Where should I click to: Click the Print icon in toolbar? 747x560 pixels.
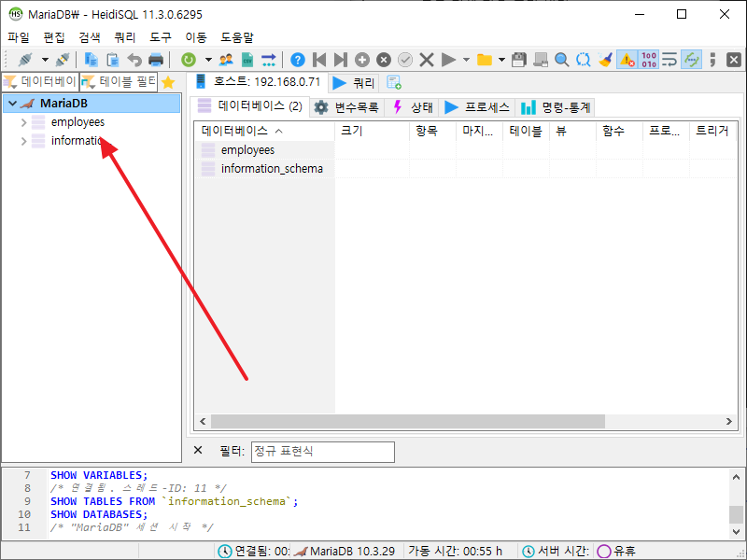point(156,60)
